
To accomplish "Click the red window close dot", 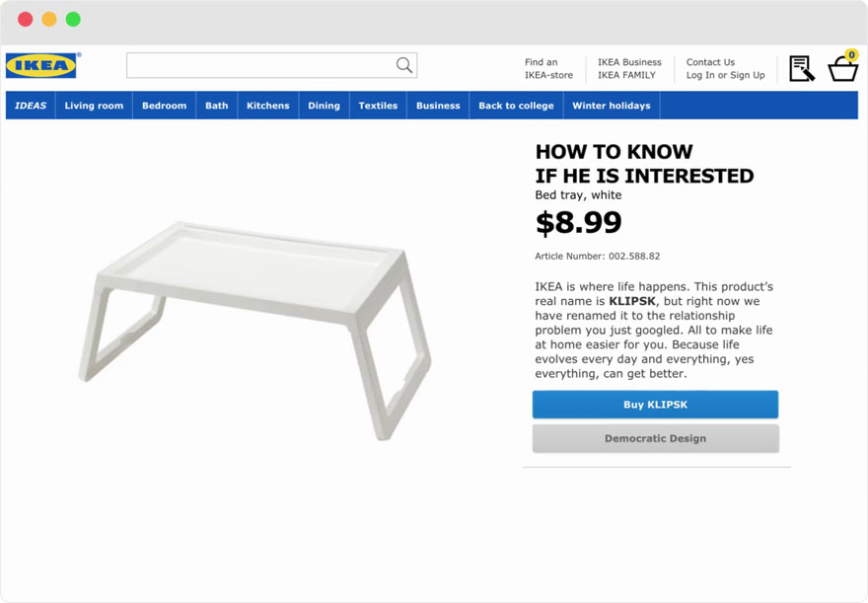I will click(26, 19).
